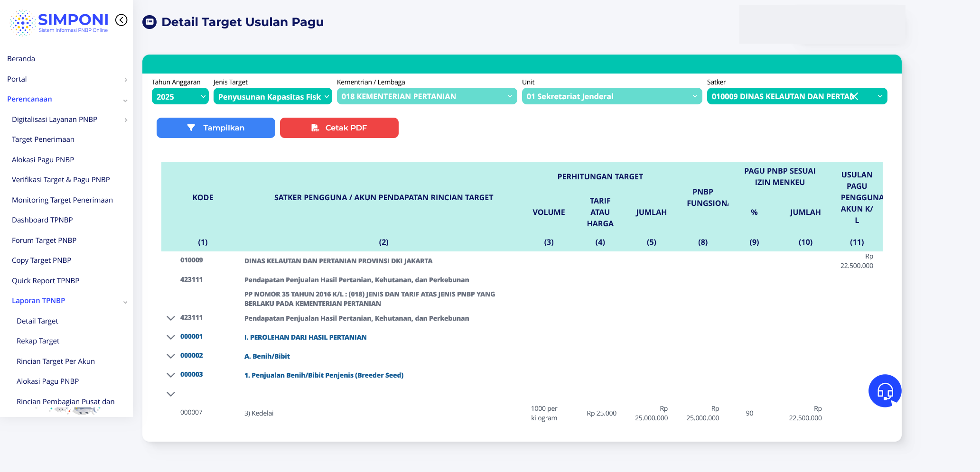Clear the Satker selection with X icon
Viewport: 980px width, 472px height.
tap(854, 96)
